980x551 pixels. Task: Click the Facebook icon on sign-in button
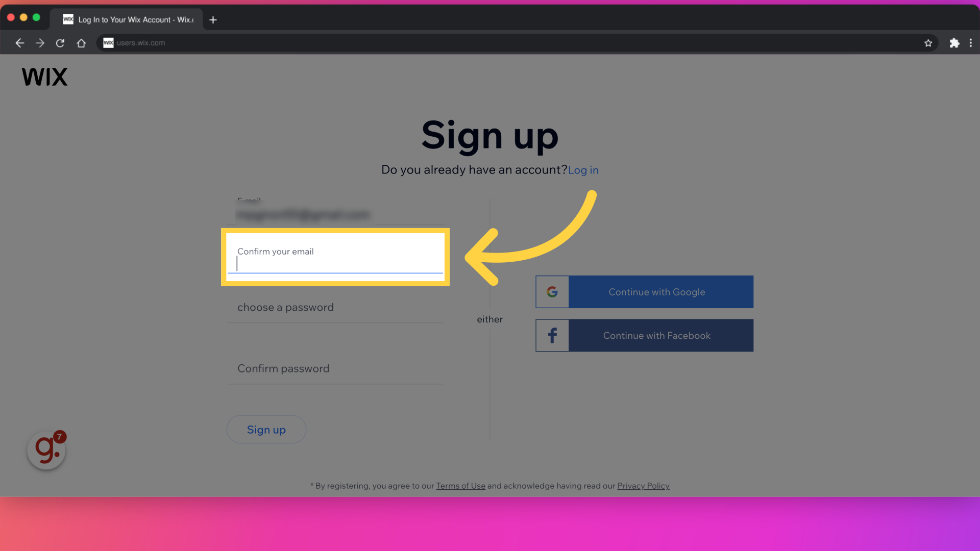[x=552, y=335]
